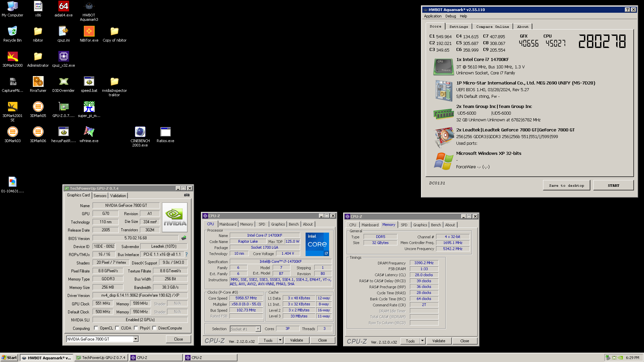The image size is (644, 362).
Task: Click GPU-Z screenshot camera icon
Action: pyautogui.click(x=187, y=195)
